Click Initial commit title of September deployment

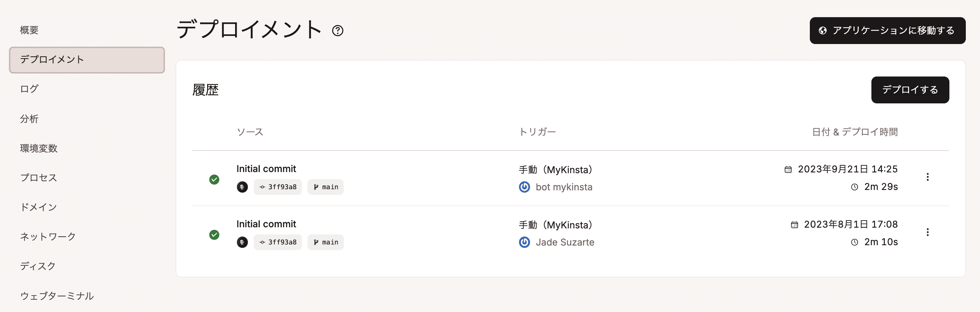(x=266, y=169)
